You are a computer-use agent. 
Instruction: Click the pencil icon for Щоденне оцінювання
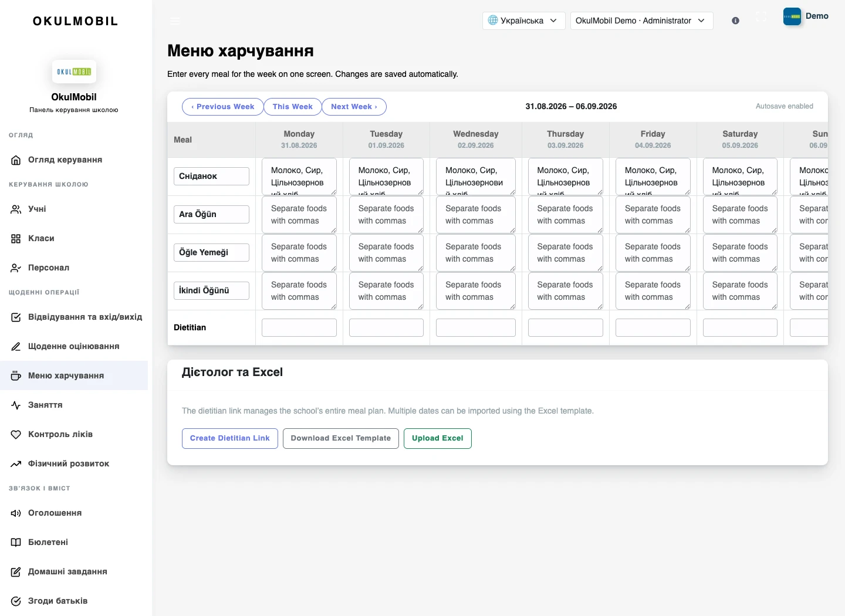click(16, 347)
